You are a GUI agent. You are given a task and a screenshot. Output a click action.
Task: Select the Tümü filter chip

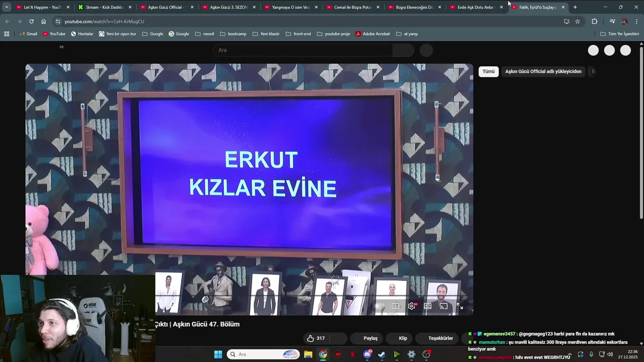(489, 71)
